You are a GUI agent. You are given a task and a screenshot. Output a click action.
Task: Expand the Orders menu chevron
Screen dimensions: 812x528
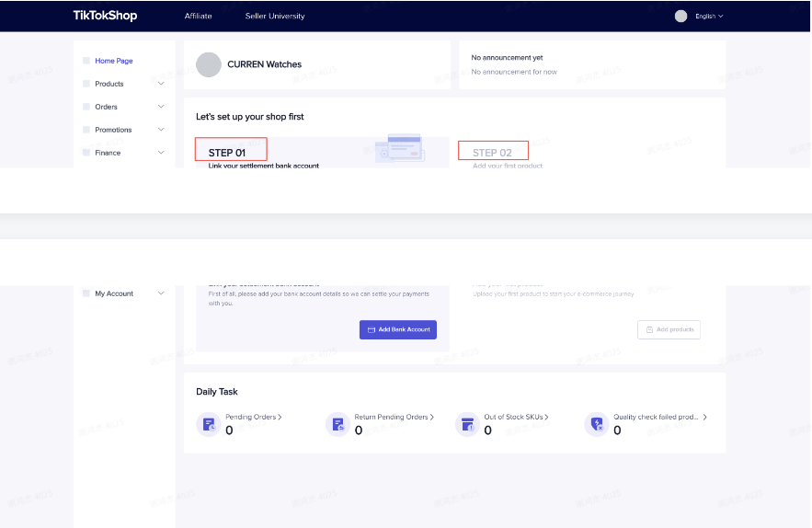[161, 107]
